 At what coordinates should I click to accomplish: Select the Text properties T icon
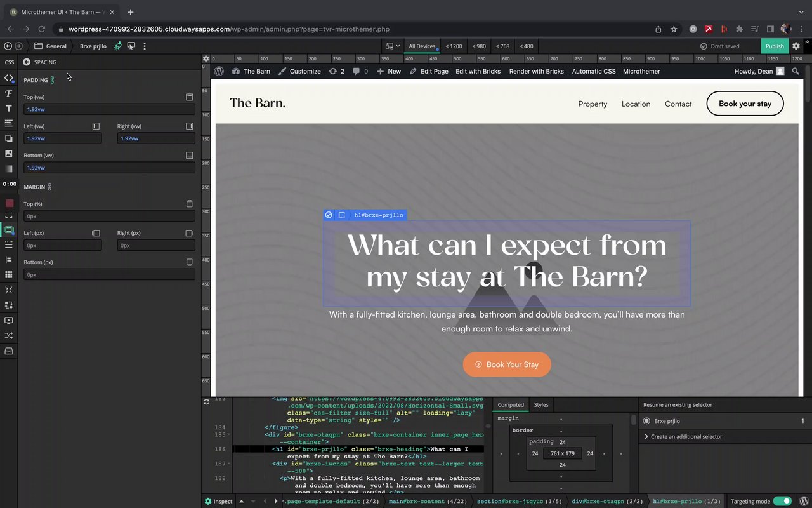point(9,108)
